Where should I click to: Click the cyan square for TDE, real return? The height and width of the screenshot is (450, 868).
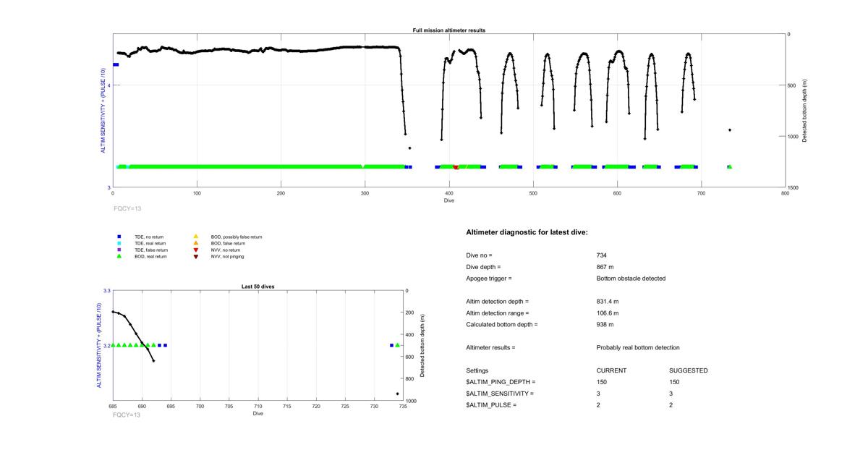tap(119, 243)
